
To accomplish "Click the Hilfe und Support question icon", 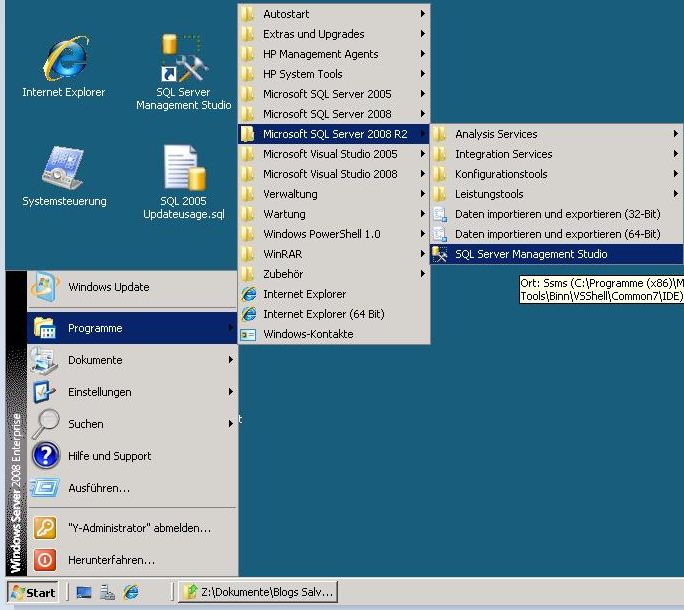I will [x=45, y=456].
